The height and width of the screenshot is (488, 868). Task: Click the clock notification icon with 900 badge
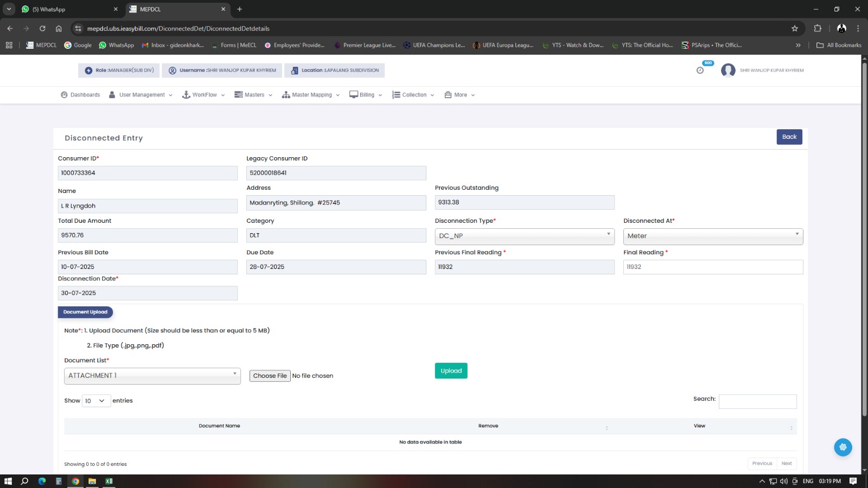click(x=700, y=70)
